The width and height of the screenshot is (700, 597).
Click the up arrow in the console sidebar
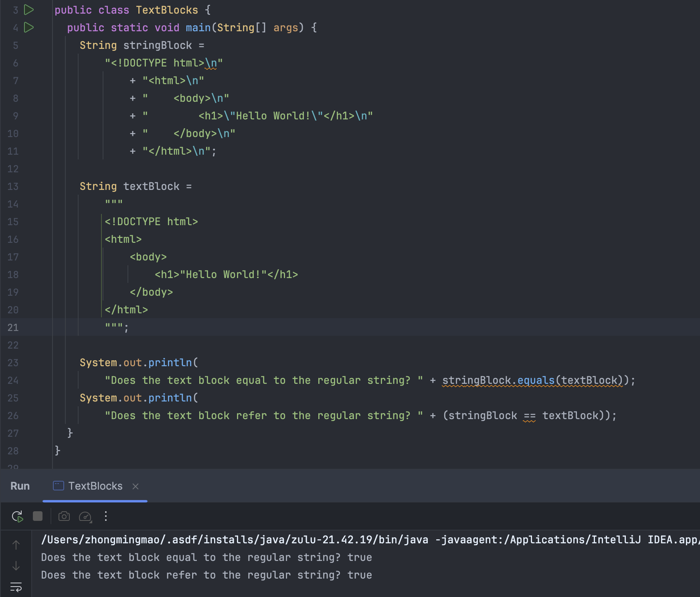[x=16, y=545]
